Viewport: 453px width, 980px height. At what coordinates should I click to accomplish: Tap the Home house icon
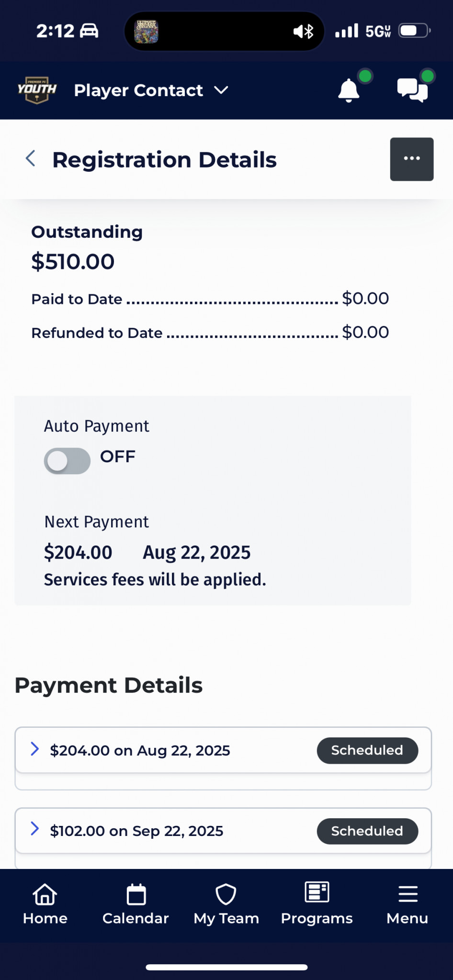45,894
